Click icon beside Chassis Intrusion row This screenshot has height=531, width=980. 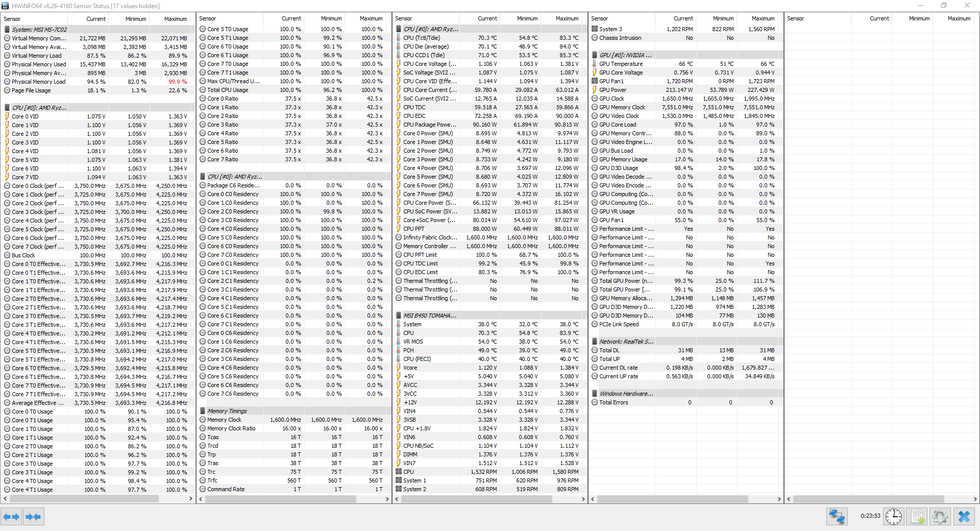click(x=595, y=38)
